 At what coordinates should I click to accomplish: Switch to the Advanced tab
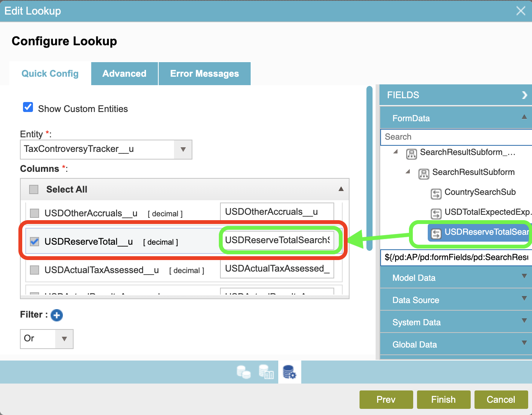click(124, 74)
